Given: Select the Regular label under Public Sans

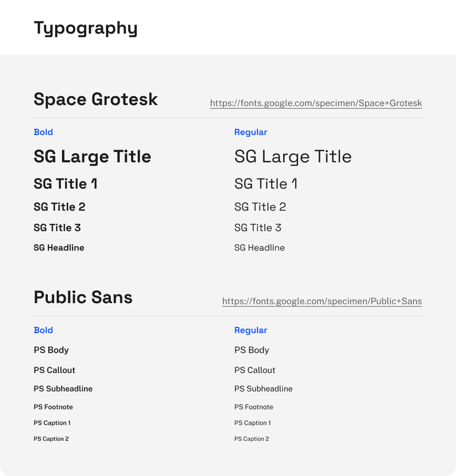Looking at the screenshot, I should click(251, 330).
